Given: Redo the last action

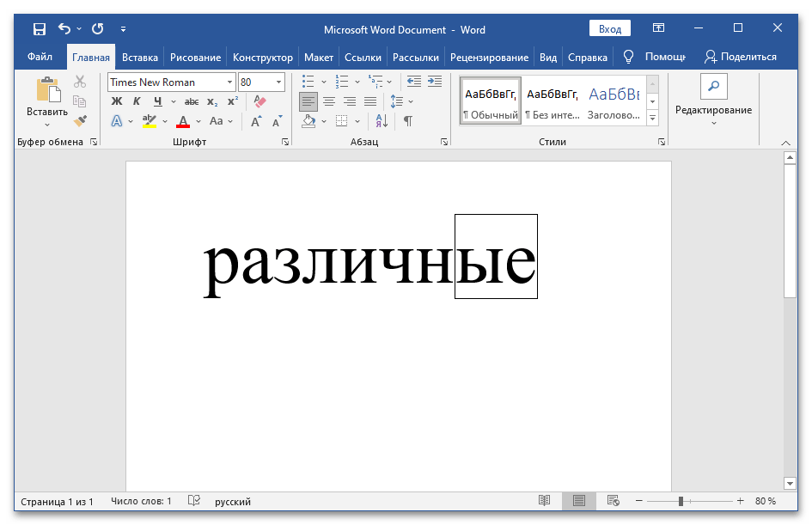Looking at the screenshot, I should (x=98, y=28).
